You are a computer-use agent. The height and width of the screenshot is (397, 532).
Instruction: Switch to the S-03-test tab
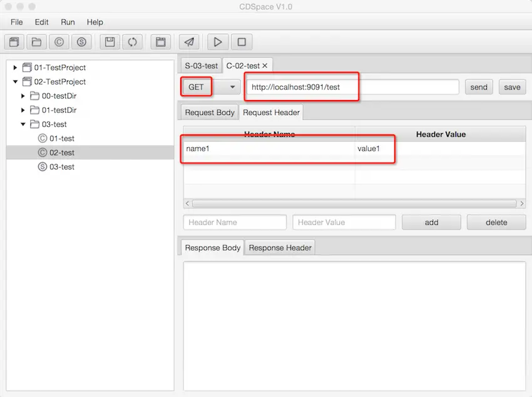pos(201,66)
